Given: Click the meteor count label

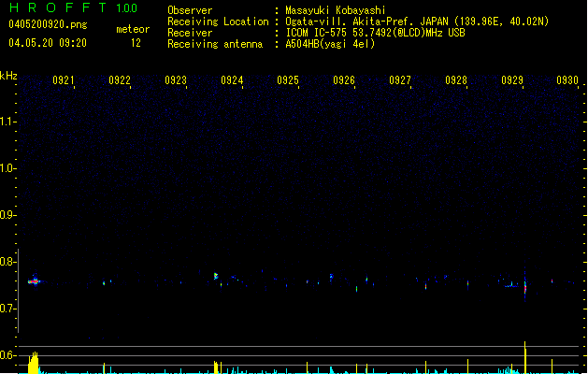Looking at the screenshot, I should [x=133, y=29].
